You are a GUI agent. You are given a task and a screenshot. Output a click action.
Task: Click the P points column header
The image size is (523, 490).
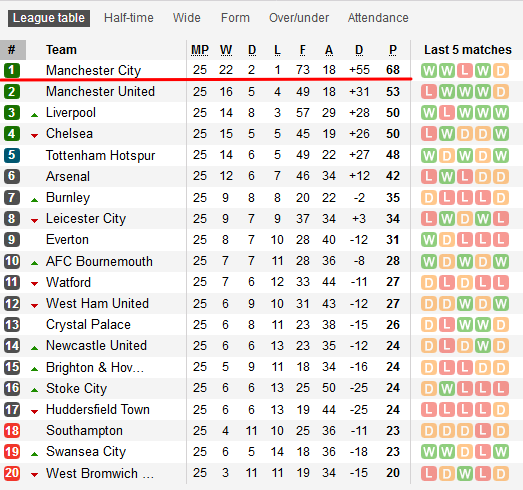[393, 50]
